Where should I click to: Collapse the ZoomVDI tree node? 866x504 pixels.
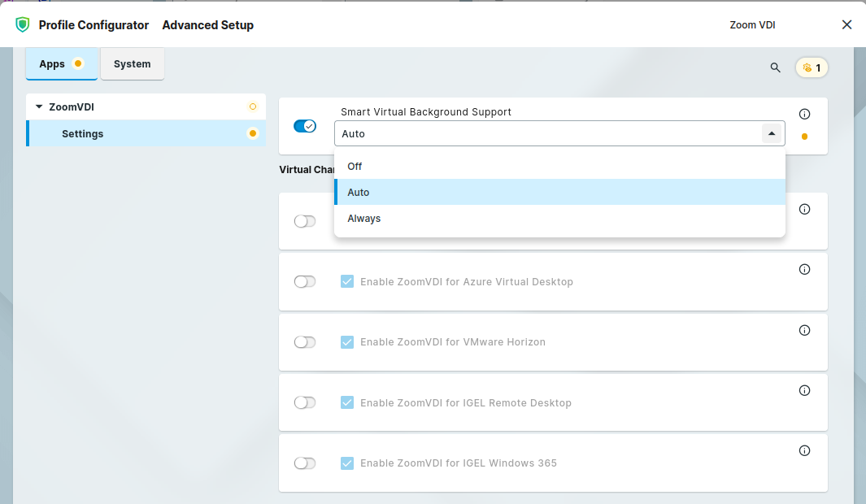tap(39, 106)
